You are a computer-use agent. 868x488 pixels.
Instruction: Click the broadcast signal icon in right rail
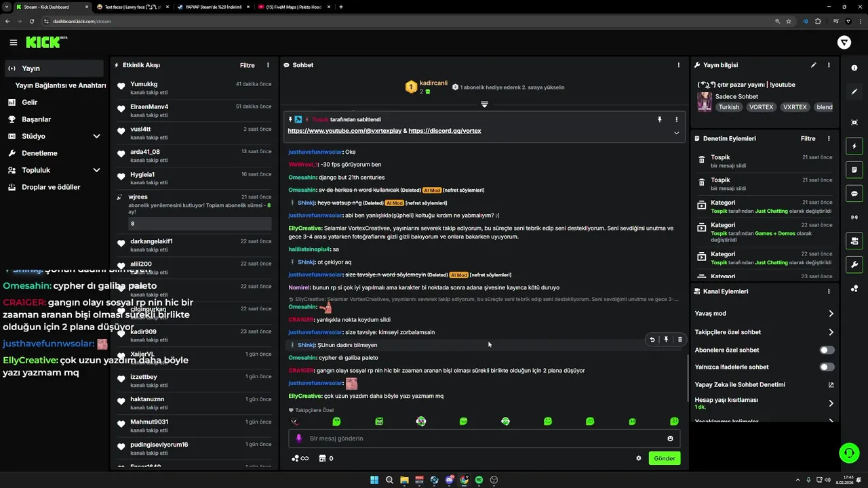click(854, 217)
